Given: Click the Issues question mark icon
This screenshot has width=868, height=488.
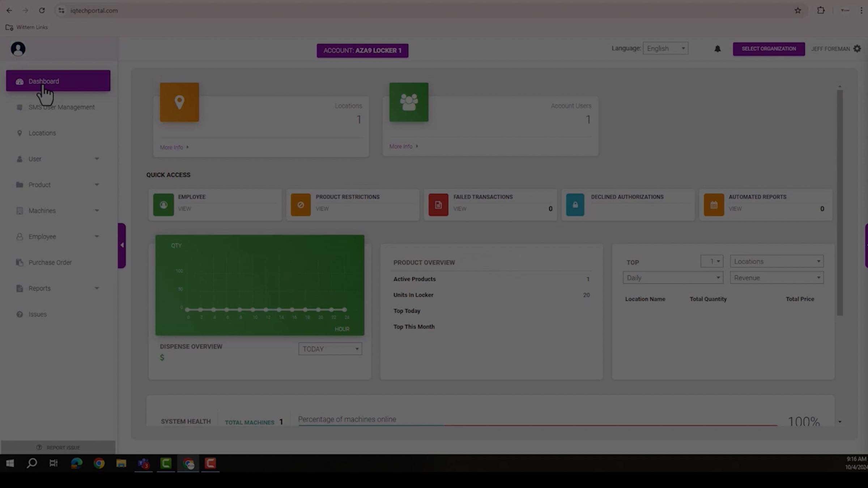Looking at the screenshot, I should (x=20, y=314).
